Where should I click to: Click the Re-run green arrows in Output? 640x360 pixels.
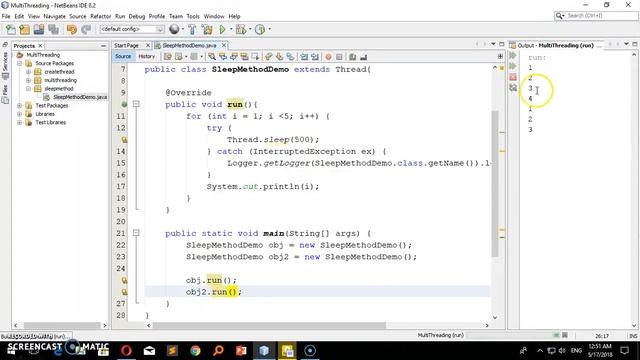pos(513,56)
